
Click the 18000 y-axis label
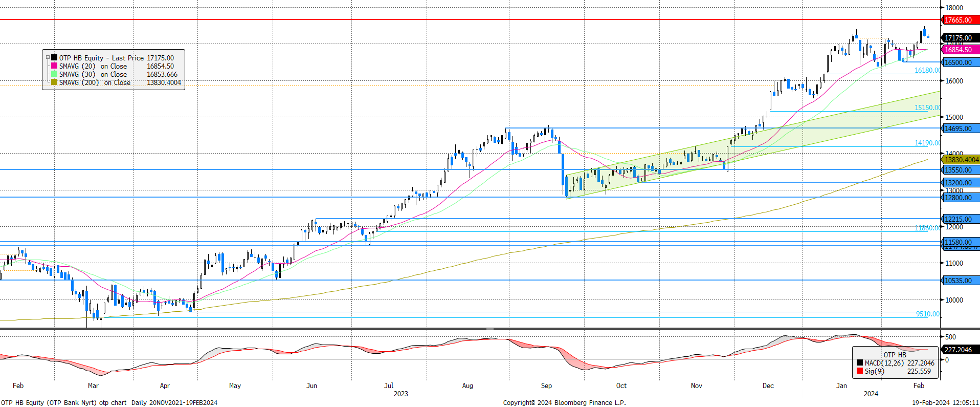click(954, 8)
